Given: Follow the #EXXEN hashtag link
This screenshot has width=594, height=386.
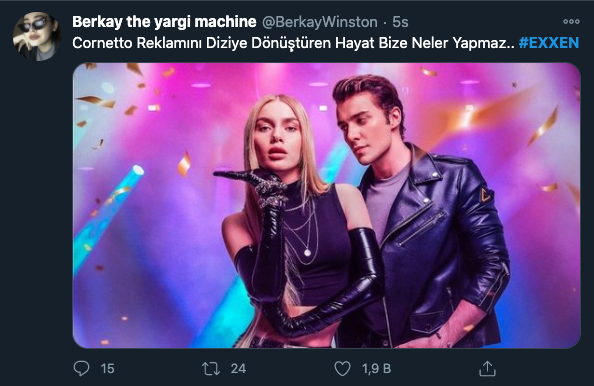Looking at the screenshot, I should coord(549,43).
